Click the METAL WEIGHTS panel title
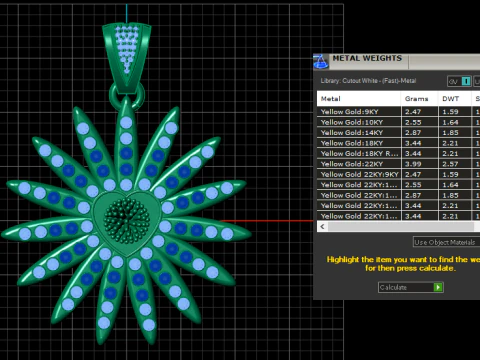 pyautogui.click(x=367, y=58)
